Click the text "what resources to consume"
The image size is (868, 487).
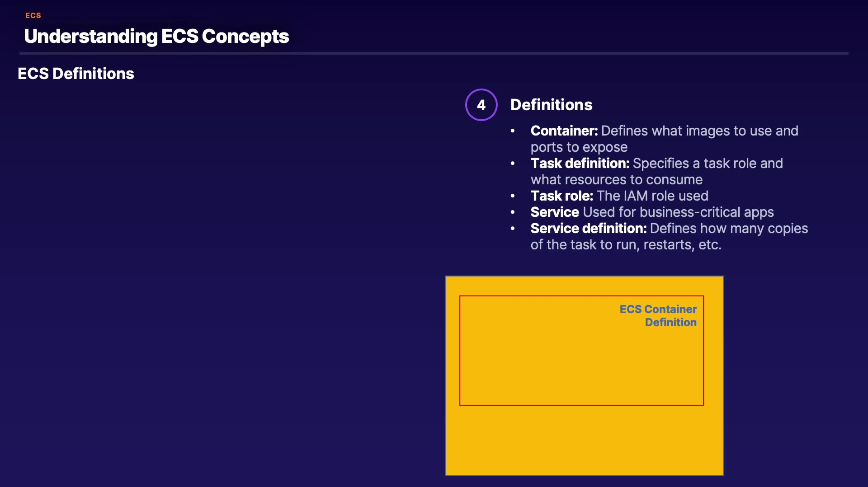pos(616,180)
